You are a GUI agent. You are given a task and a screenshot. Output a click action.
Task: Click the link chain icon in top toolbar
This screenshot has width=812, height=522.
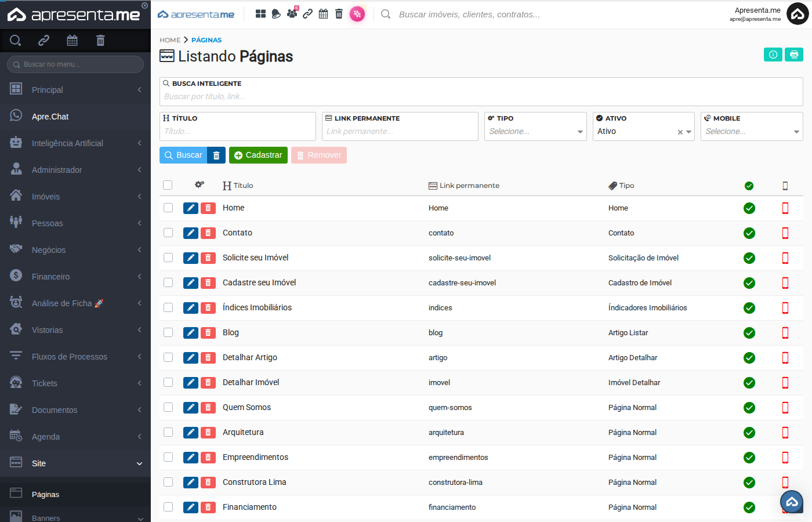[x=307, y=14]
